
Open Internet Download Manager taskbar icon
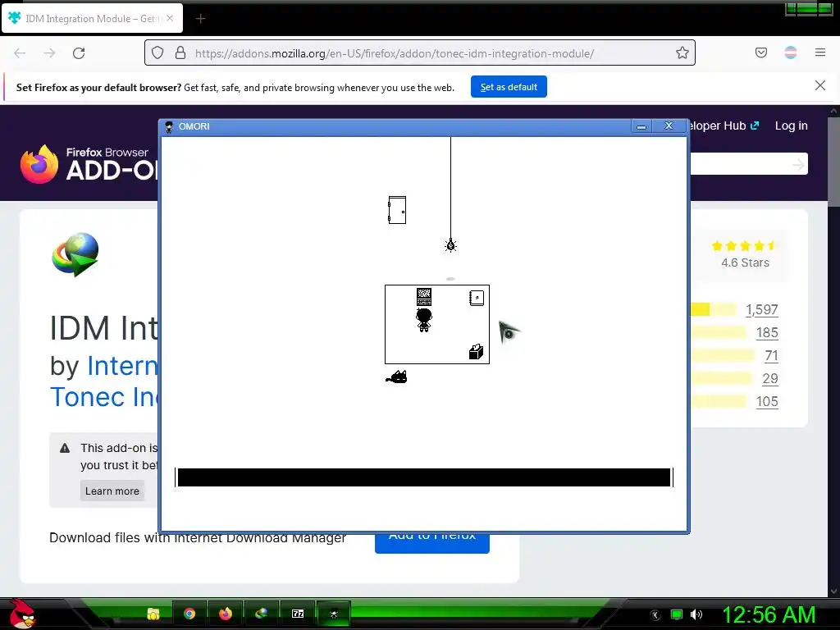[x=261, y=614]
